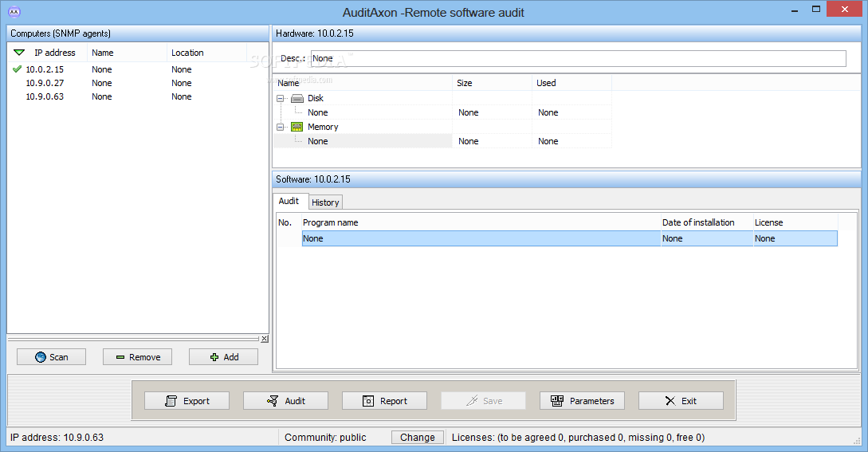Click the None date of installation cell

[x=707, y=238]
